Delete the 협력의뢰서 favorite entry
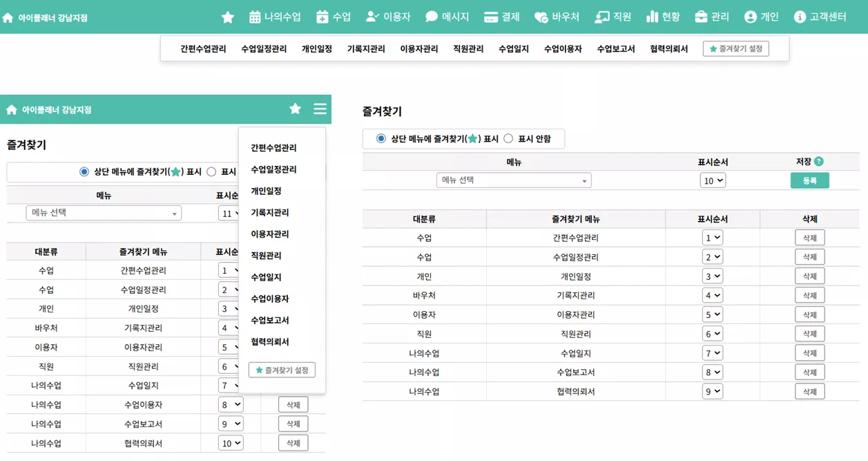The width and height of the screenshot is (868, 461). coord(809,391)
